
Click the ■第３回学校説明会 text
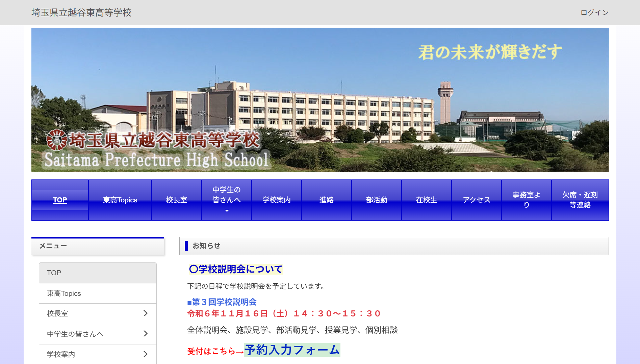(222, 302)
